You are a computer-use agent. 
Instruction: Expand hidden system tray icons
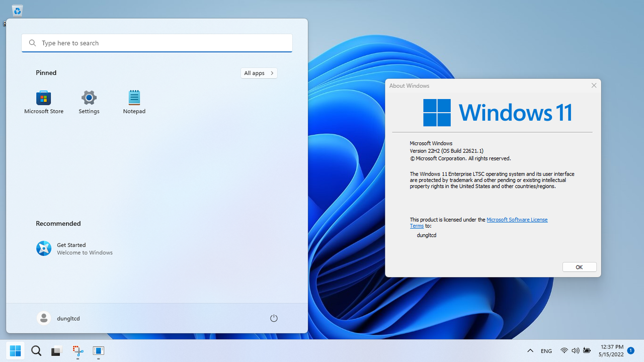click(x=530, y=350)
